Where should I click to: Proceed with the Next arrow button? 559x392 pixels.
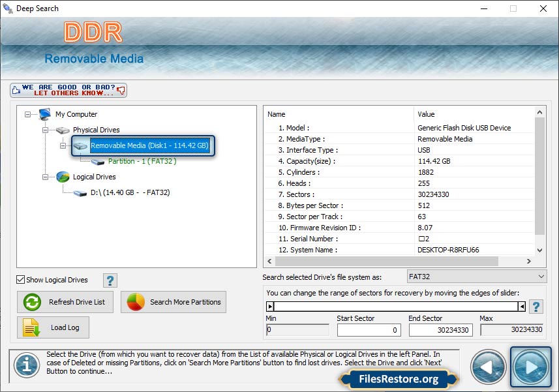click(531, 367)
